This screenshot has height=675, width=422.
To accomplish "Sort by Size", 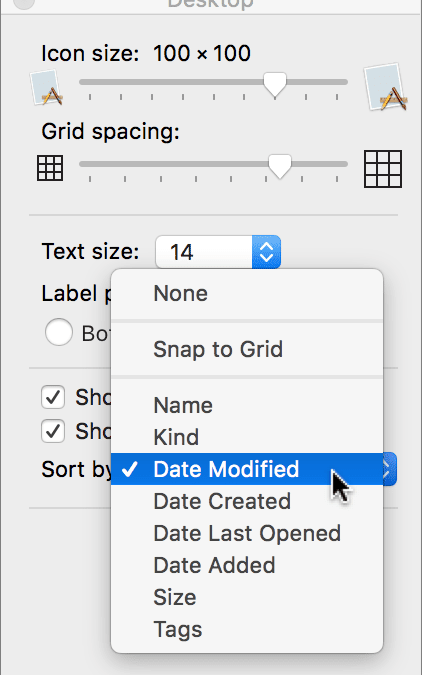I will [247, 597].
